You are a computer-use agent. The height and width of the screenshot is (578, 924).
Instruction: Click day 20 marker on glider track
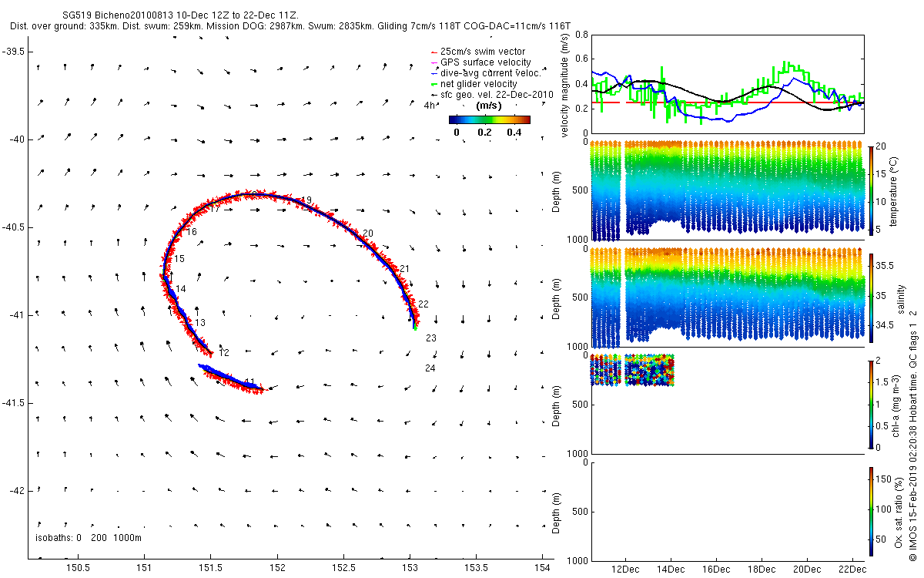coord(368,233)
